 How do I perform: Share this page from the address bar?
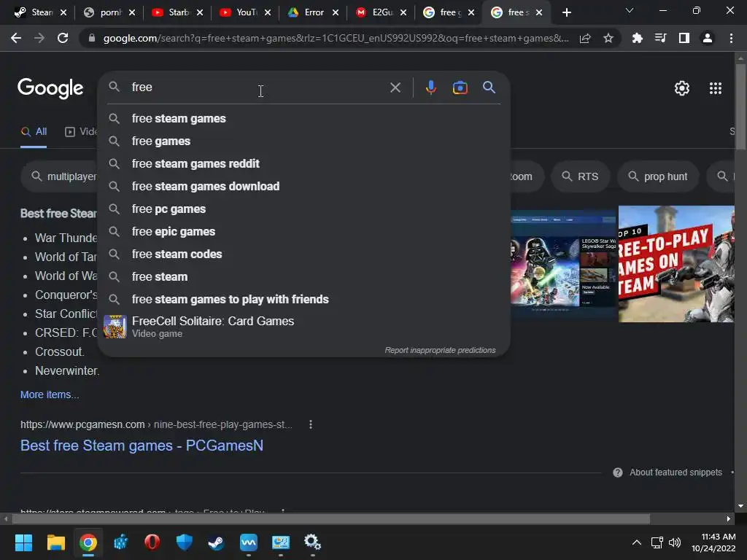[x=585, y=38]
